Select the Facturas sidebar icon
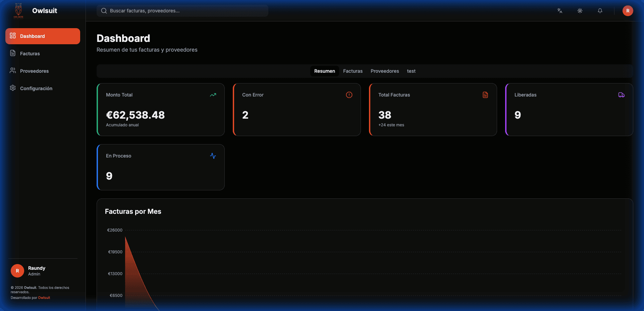Image resolution: width=644 pixels, height=311 pixels. tap(12, 53)
